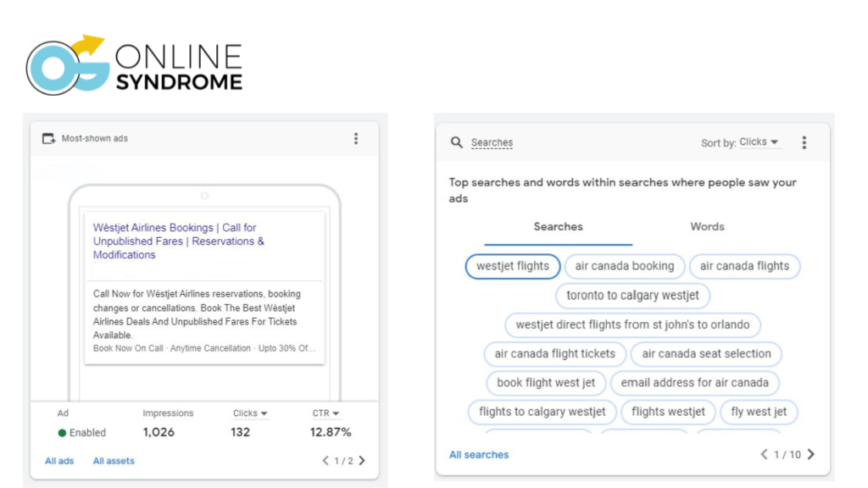This screenshot has width=868, height=488.
Task: Click the Online Syndrome logo
Action: [134, 65]
